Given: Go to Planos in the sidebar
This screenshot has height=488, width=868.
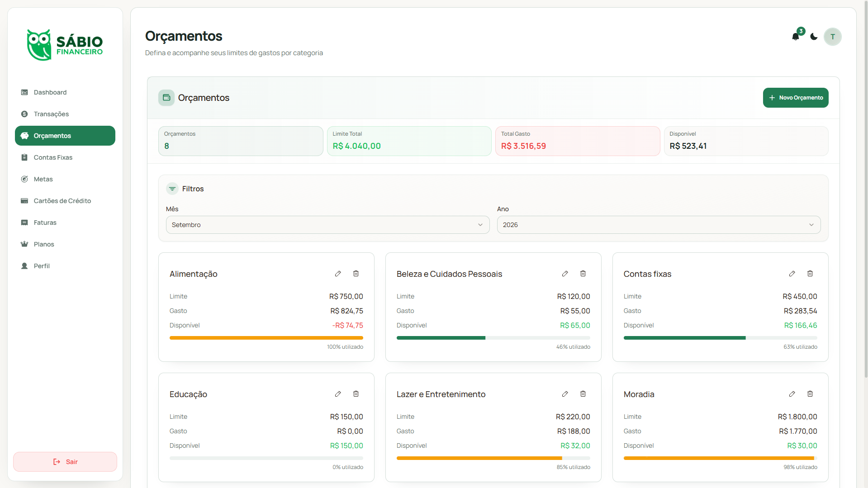Looking at the screenshot, I should click(x=65, y=244).
